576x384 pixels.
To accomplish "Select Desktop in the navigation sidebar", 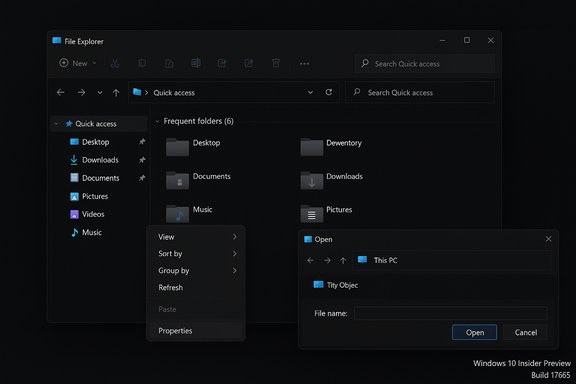I will [96, 142].
